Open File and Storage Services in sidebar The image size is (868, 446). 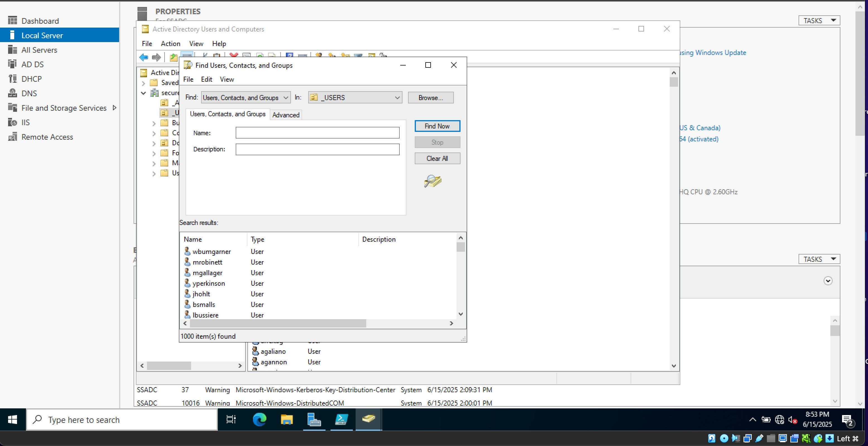point(64,108)
